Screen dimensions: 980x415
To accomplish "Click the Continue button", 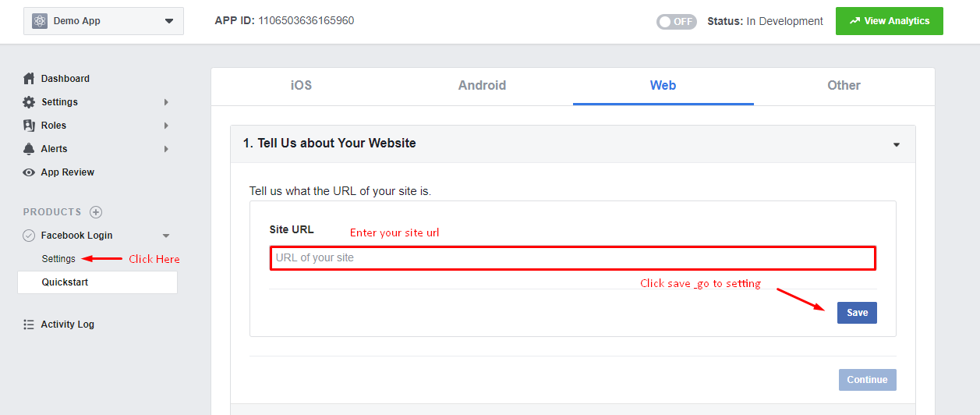I will [x=867, y=380].
